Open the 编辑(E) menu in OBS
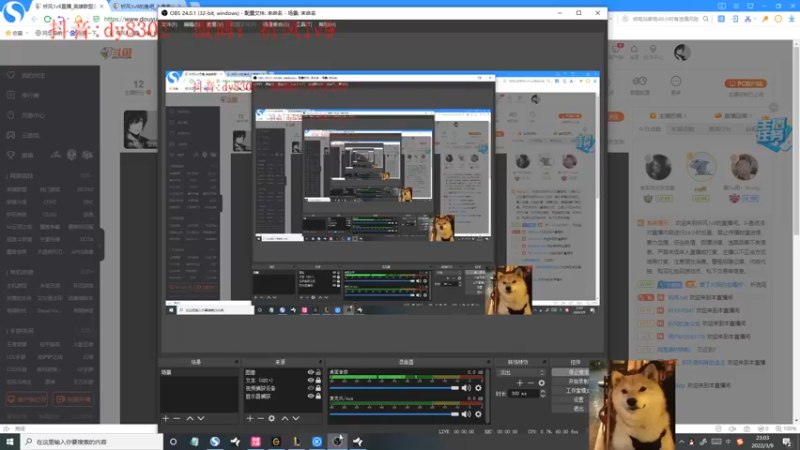The width and height of the screenshot is (800, 450). point(191,24)
